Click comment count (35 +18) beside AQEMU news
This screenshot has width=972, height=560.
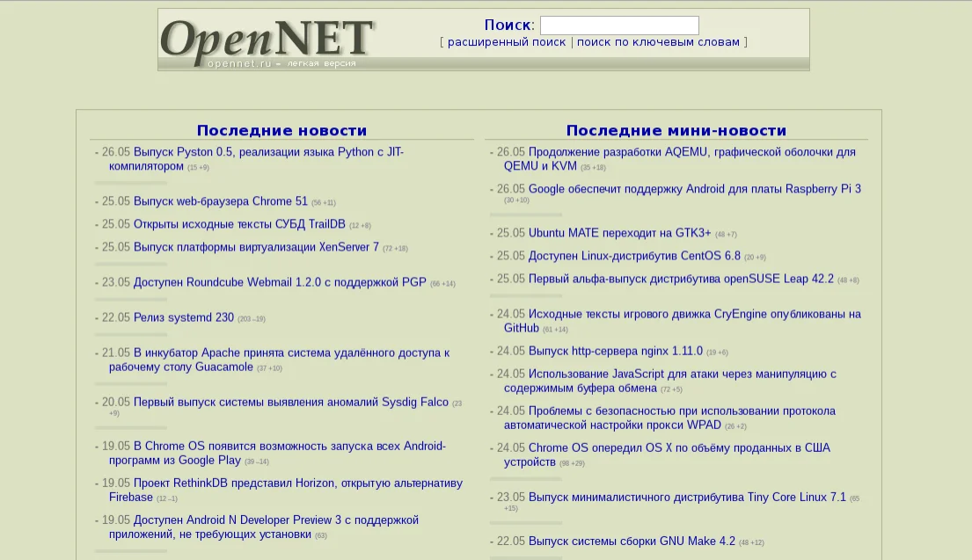593,167
